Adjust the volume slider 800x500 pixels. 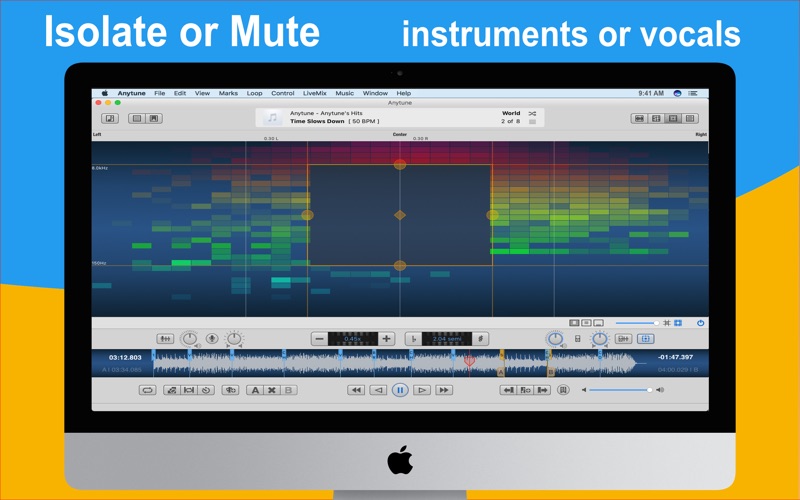click(x=620, y=390)
